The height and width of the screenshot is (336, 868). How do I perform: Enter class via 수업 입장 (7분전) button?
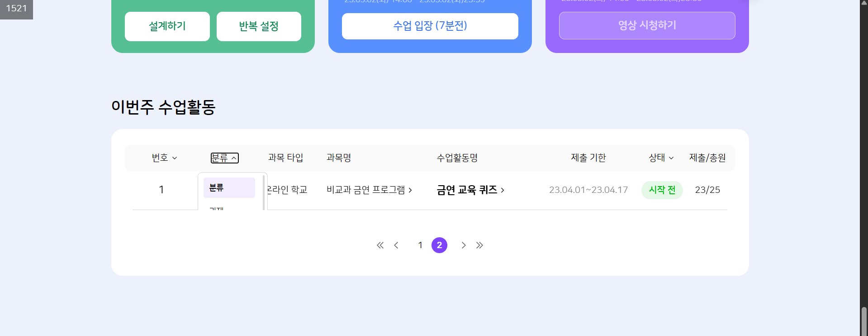click(430, 26)
